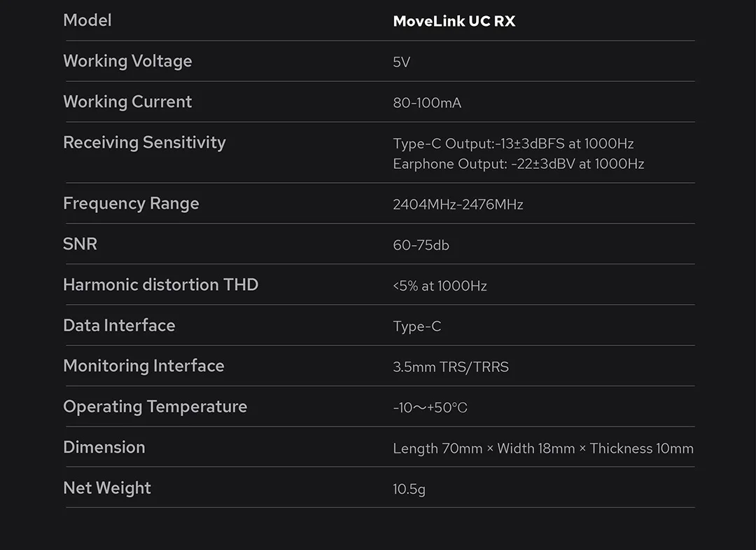Screen dimensions: 756x550
Task: Click the SNR label
Action: 80,244
